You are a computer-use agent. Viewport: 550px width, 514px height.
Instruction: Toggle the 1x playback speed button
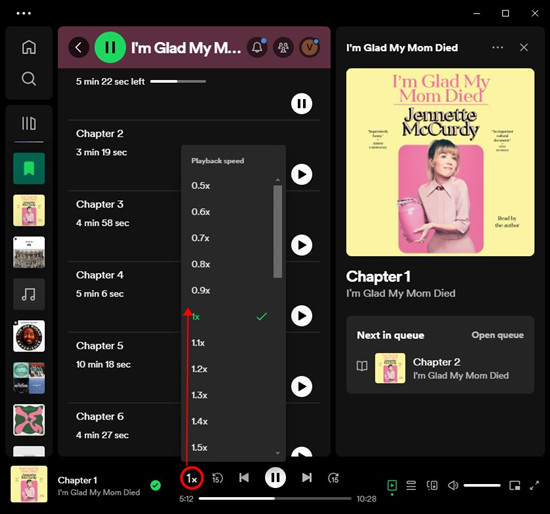coord(192,478)
